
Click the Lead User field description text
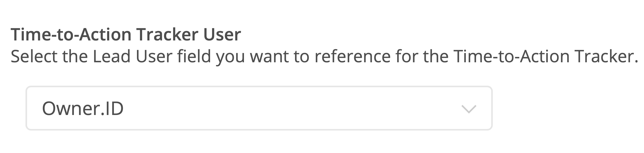point(324,57)
